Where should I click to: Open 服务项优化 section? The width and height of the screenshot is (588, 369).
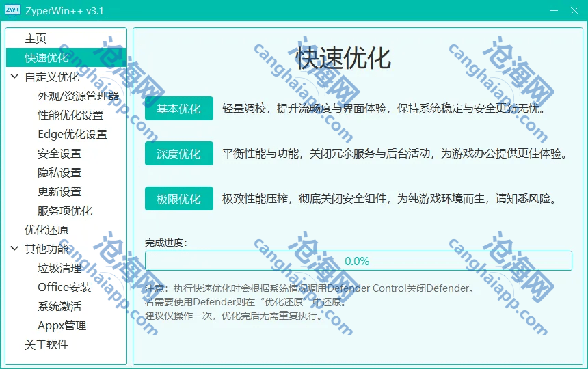pos(65,211)
